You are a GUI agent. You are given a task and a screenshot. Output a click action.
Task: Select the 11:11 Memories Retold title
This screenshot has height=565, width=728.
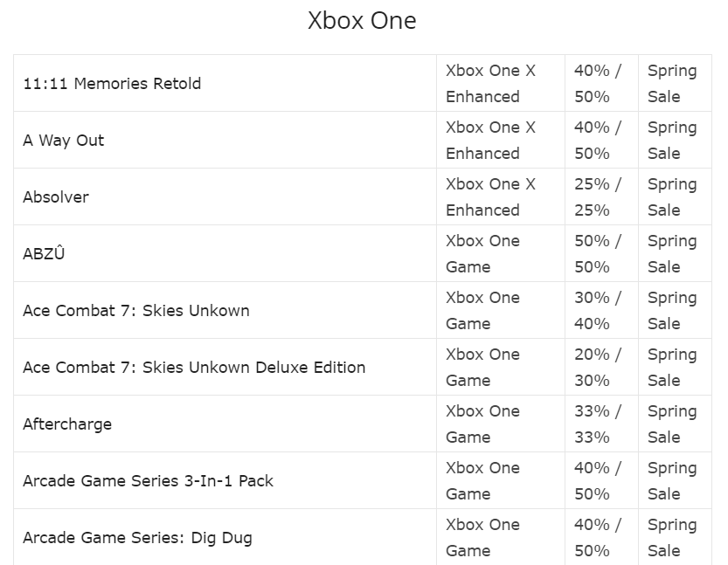click(x=112, y=84)
